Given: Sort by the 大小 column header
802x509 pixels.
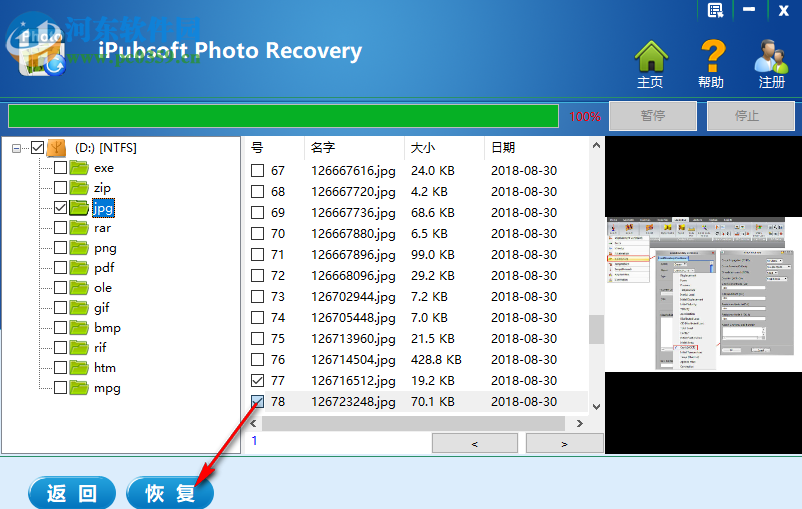Looking at the screenshot, I should 444,148.
